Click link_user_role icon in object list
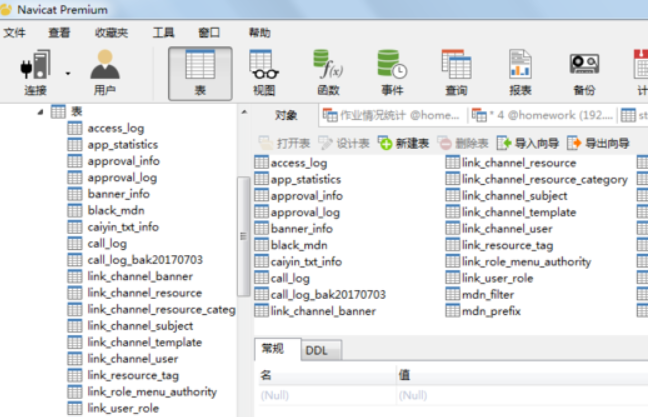The height and width of the screenshot is (417, 648). pyautogui.click(x=453, y=277)
